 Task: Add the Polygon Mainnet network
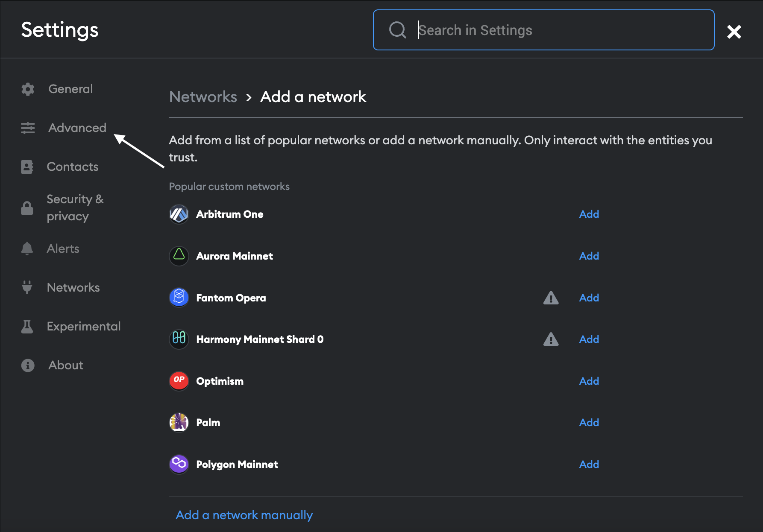click(x=589, y=464)
